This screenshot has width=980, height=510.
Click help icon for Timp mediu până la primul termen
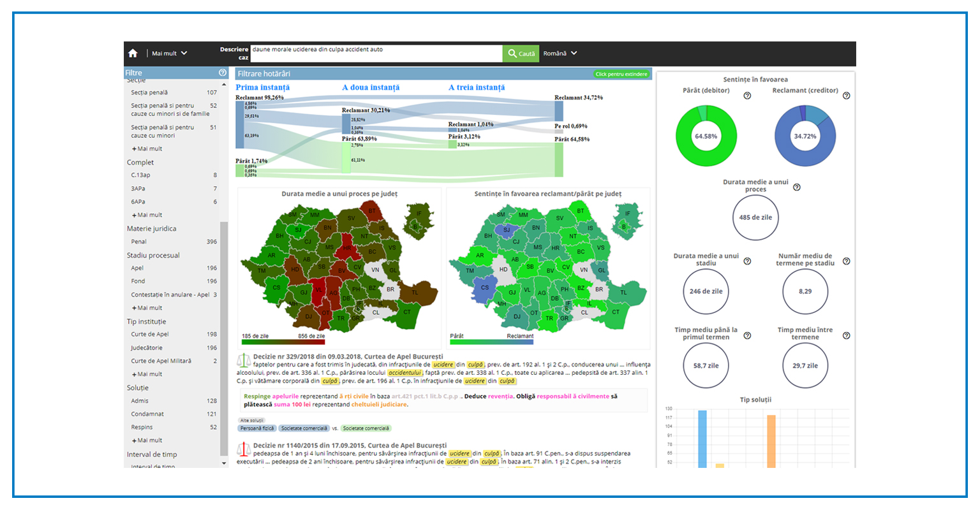point(747,335)
